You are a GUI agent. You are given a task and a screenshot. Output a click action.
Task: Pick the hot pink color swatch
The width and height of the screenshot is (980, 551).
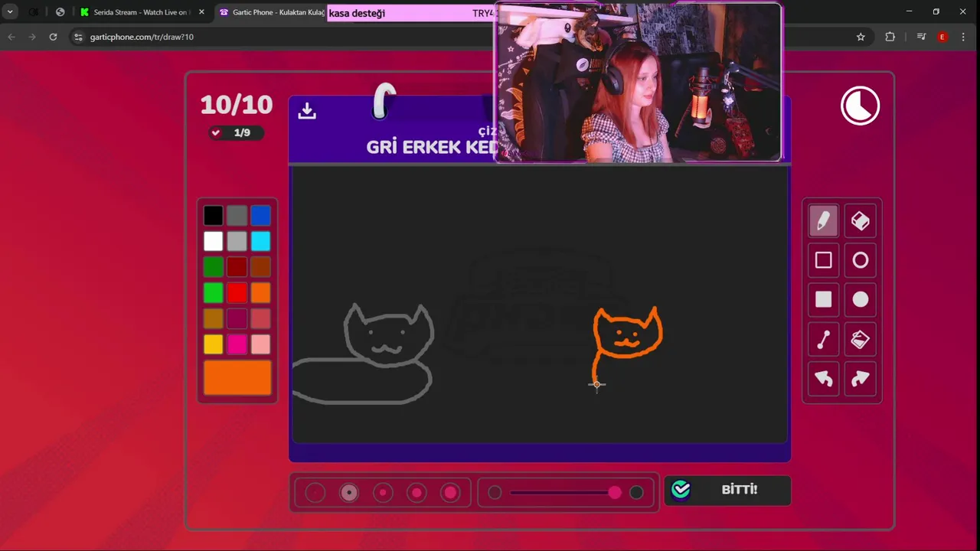click(x=237, y=344)
